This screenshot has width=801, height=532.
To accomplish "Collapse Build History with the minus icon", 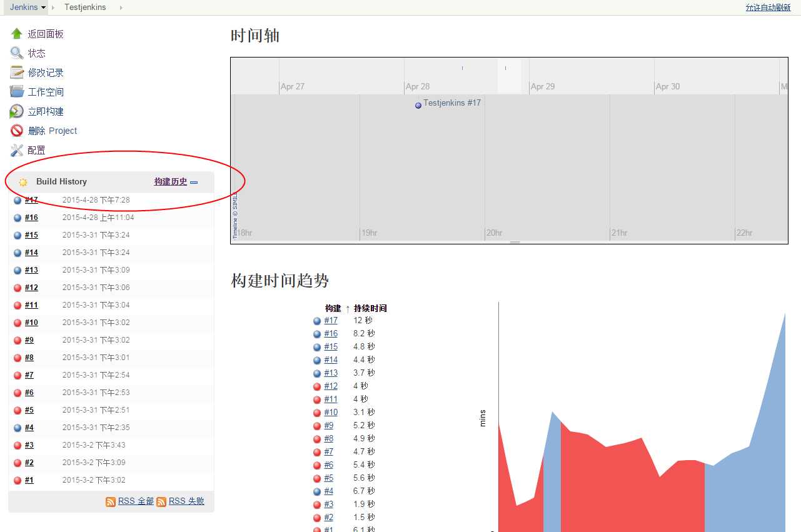I will (194, 183).
